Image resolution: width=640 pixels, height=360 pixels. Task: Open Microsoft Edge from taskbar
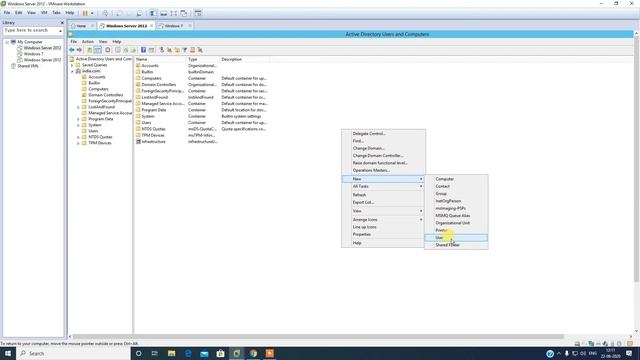[x=188, y=353]
